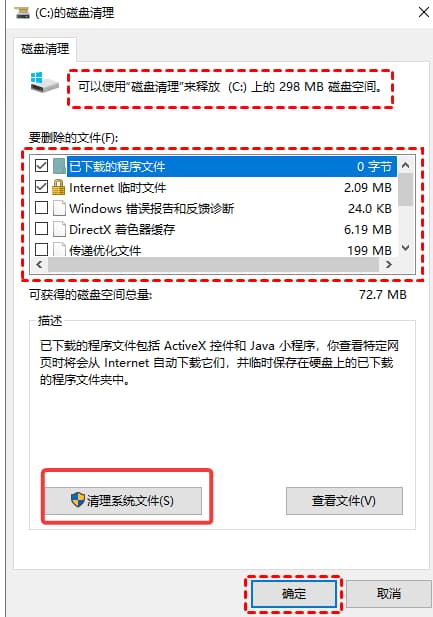Confirm cleanup with the 确定 button
433x617 pixels.
click(294, 593)
